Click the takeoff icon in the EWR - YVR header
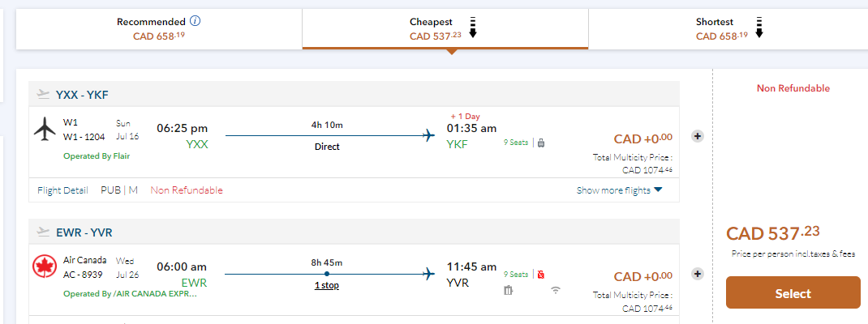The height and width of the screenshot is (324, 868). click(x=44, y=232)
